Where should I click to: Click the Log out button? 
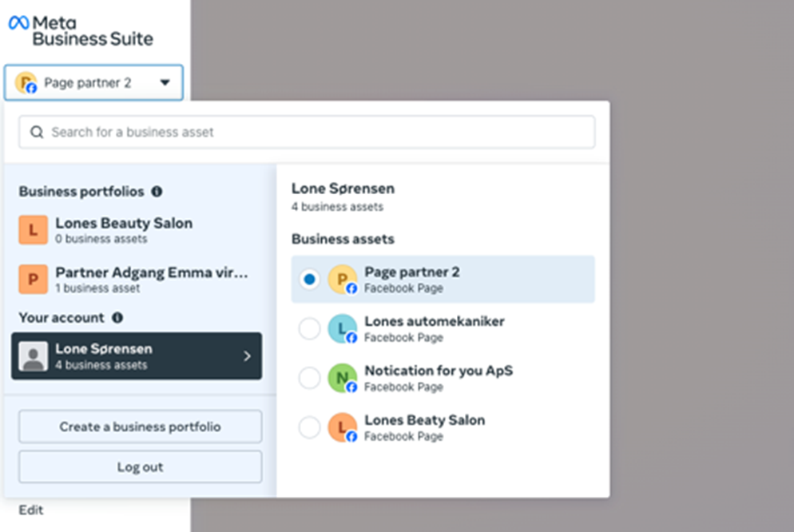(141, 466)
